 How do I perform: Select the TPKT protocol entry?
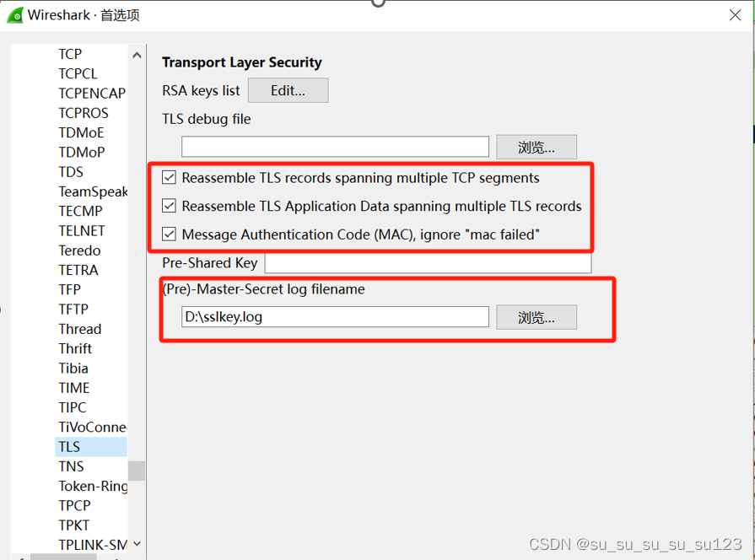[73, 525]
